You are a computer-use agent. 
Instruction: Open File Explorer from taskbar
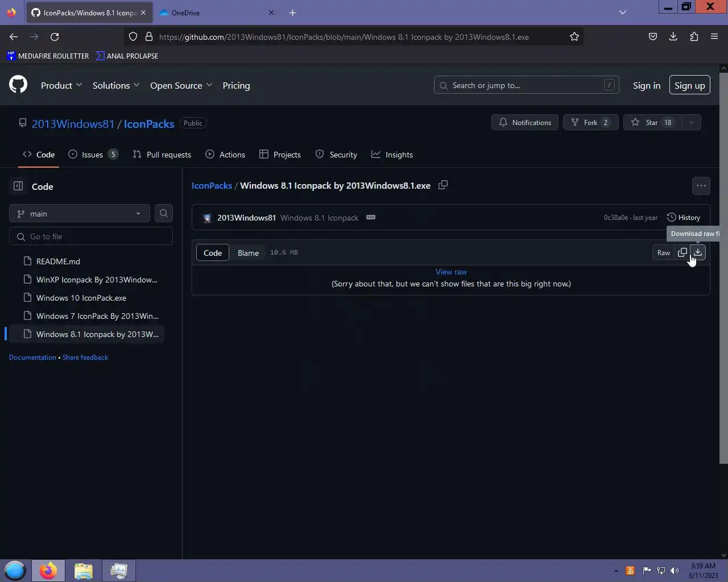coord(84,571)
